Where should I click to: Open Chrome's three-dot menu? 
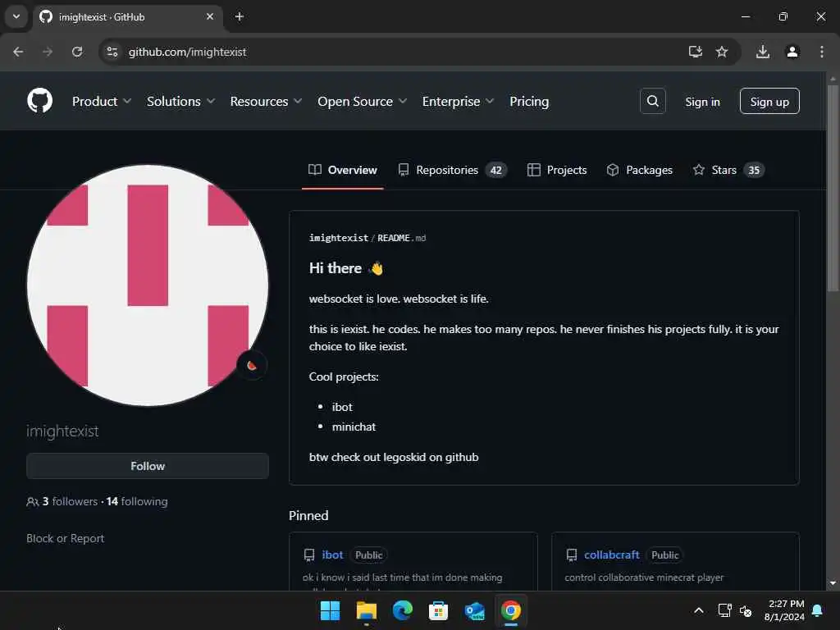821,52
